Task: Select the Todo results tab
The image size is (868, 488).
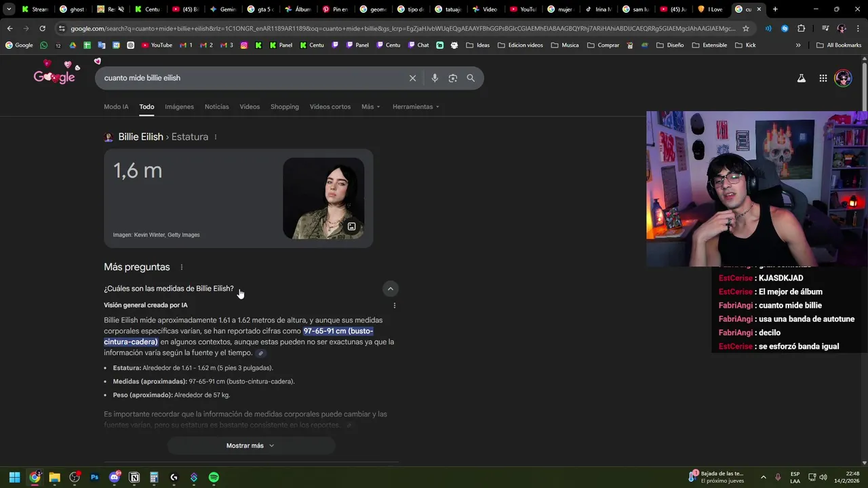Action: [146, 106]
